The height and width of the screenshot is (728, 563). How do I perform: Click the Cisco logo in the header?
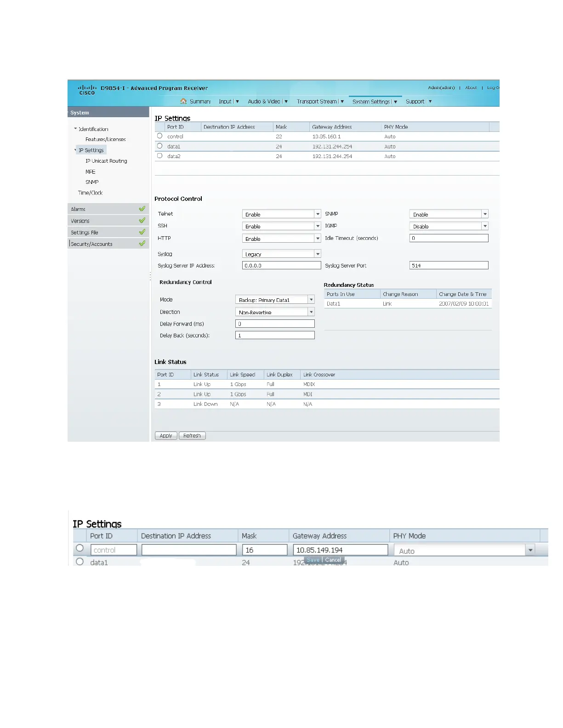pos(87,89)
